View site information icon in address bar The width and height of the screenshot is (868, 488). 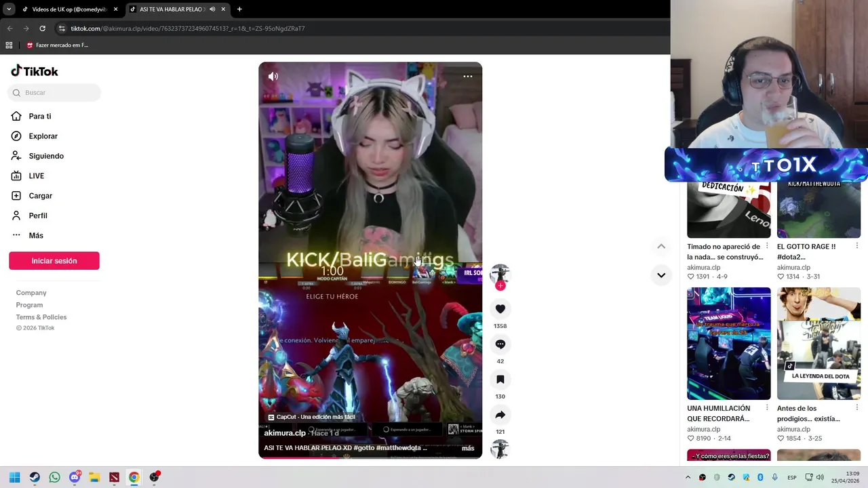click(x=62, y=28)
